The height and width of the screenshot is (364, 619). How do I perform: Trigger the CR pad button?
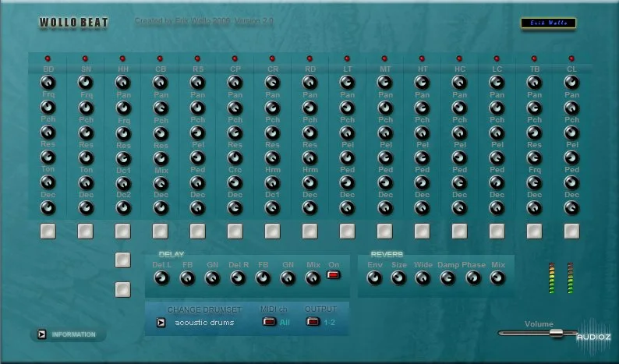click(x=272, y=231)
